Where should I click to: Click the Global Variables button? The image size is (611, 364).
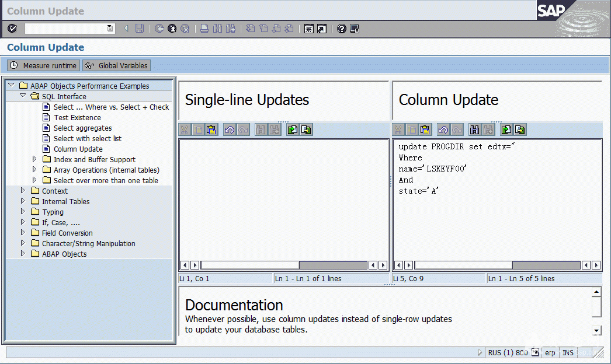pyautogui.click(x=116, y=65)
